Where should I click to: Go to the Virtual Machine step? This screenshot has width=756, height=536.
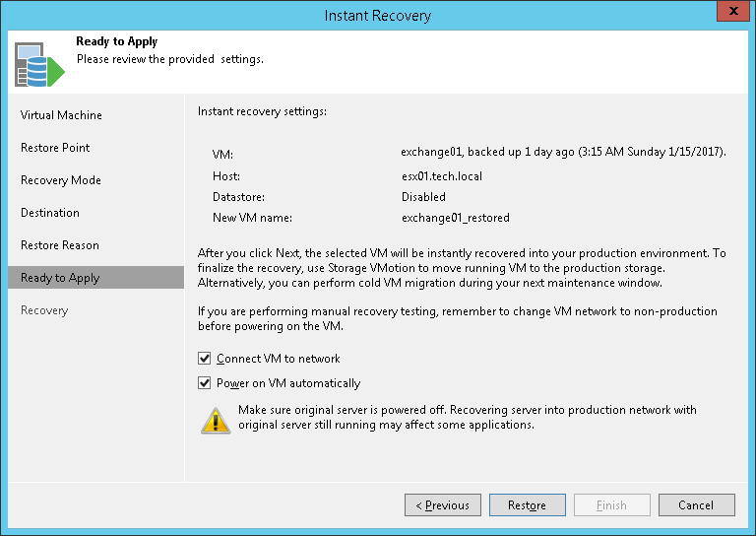61,115
